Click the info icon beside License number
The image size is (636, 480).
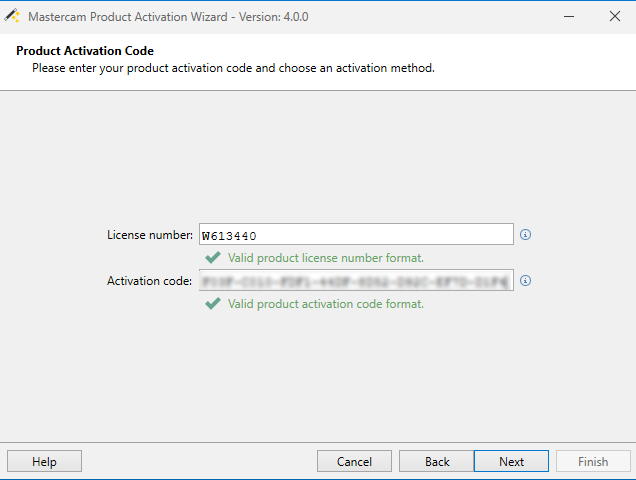point(526,235)
